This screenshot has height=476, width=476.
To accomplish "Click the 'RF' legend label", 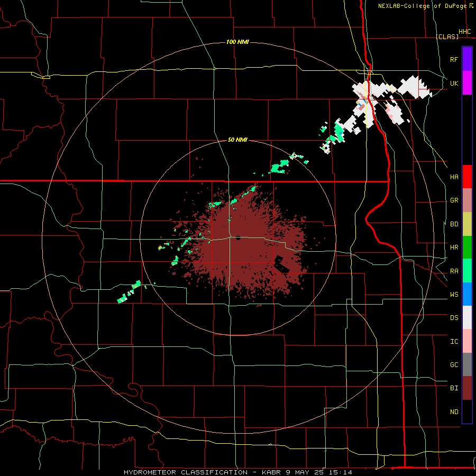I will [454, 59].
